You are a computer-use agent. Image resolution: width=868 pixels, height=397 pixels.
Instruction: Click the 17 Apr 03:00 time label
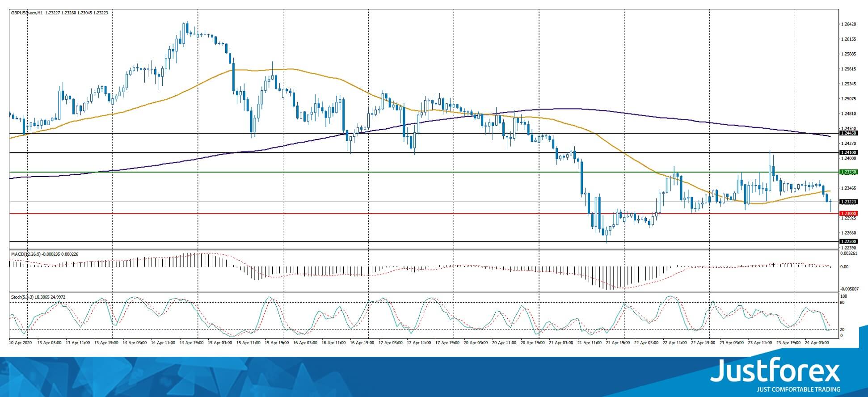pyautogui.click(x=391, y=342)
